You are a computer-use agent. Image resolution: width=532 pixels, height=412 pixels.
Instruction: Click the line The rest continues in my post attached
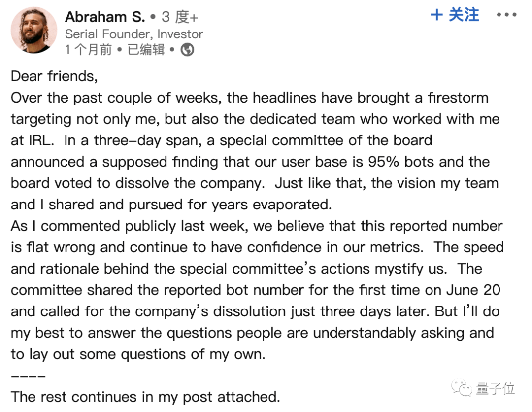pos(145,396)
